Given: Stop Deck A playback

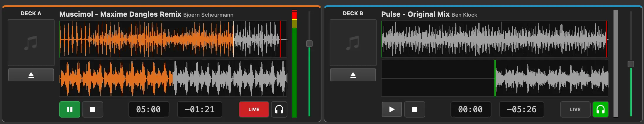Looking at the screenshot, I should coord(93,109).
